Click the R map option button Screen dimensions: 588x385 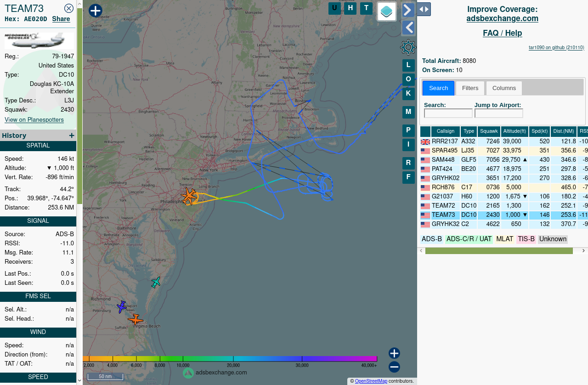click(408, 163)
